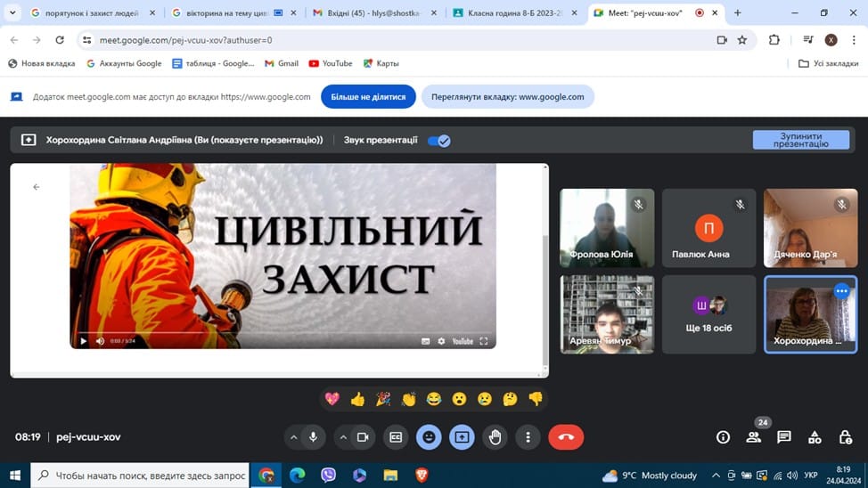Image resolution: width=868 pixels, height=488 pixels.
Task: Switch to Класна година 8-Б tab
Action: [514, 12]
